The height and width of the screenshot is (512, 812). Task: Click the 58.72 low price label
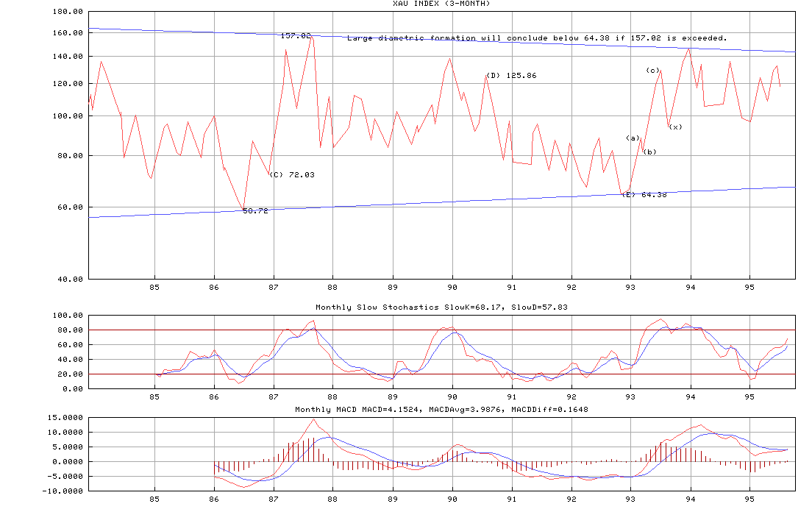click(255, 211)
